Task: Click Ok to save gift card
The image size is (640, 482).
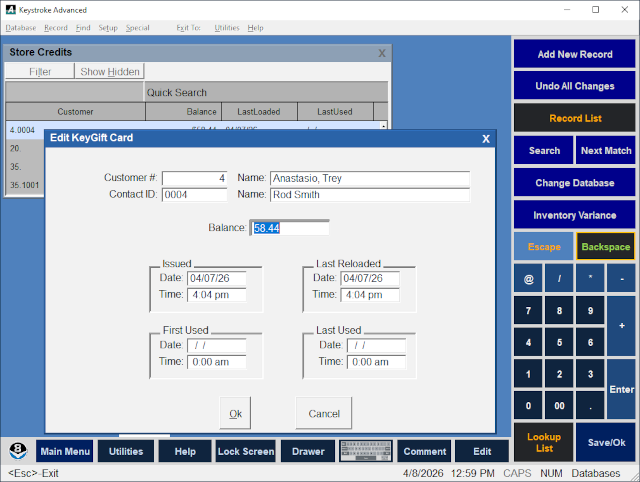Action: (x=236, y=413)
